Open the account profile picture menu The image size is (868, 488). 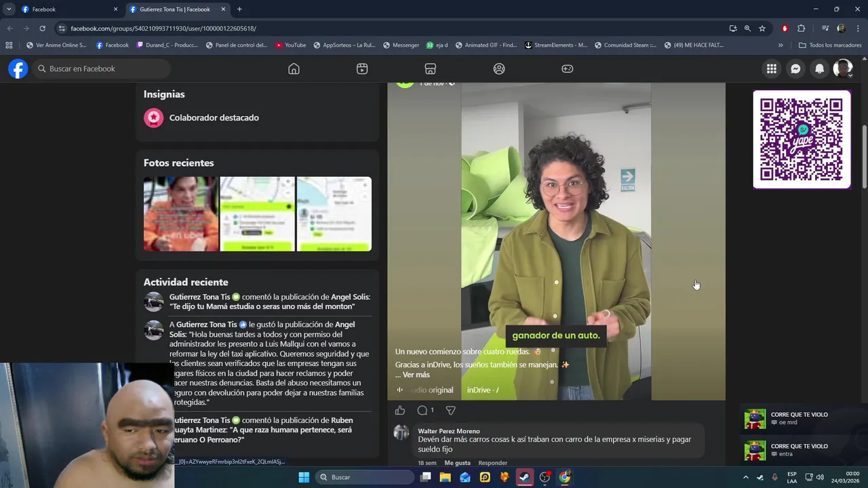click(x=843, y=68)
